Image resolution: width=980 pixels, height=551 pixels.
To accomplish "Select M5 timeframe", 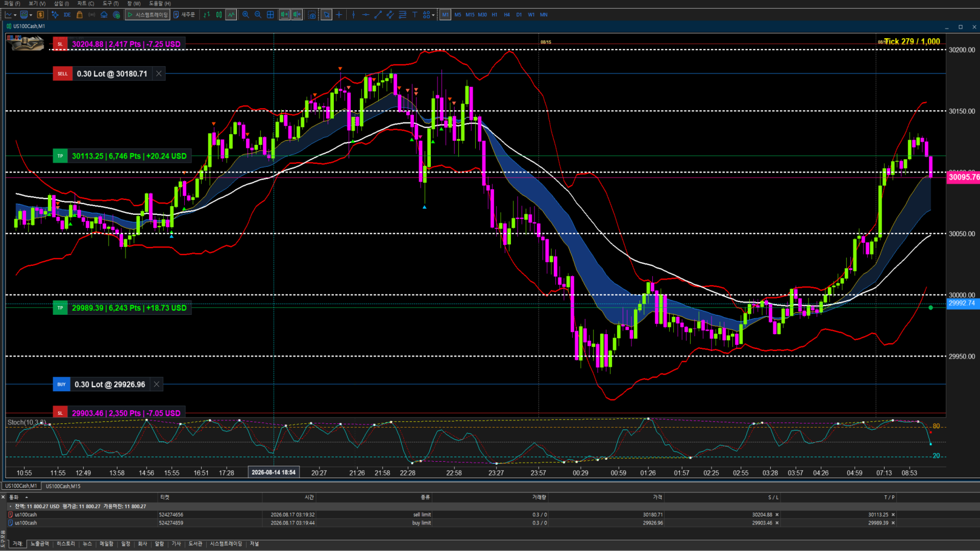I will (x=458, y=15).
